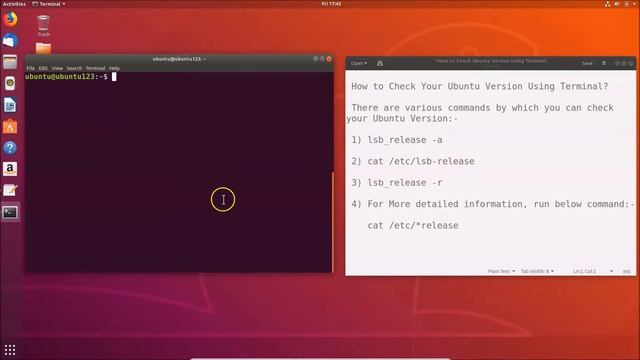This screenshot has height=360, width=640.
Task: Click the 'cat /etc/*release' line
Action: click(413, 225)
